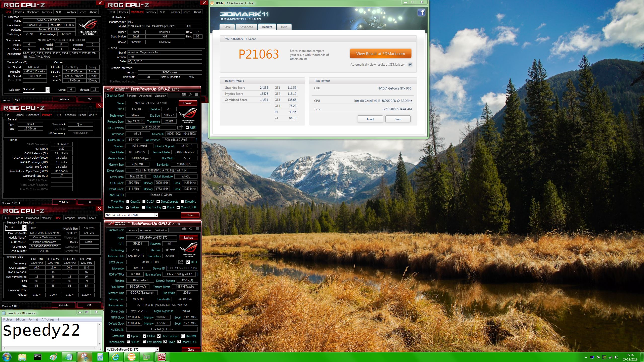Open Format menu in Notepad
The width and height of the screenshot is (644, 362).
pos(33,319)
